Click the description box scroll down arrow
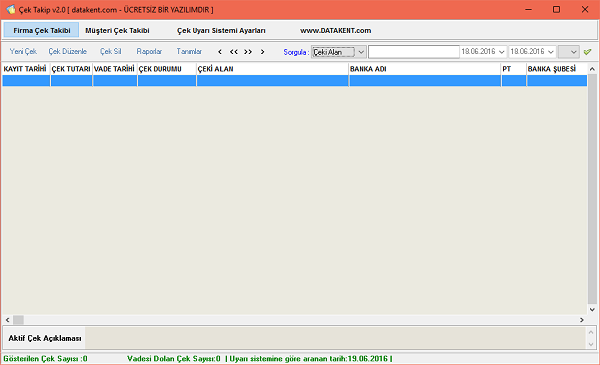 (591, 344)
